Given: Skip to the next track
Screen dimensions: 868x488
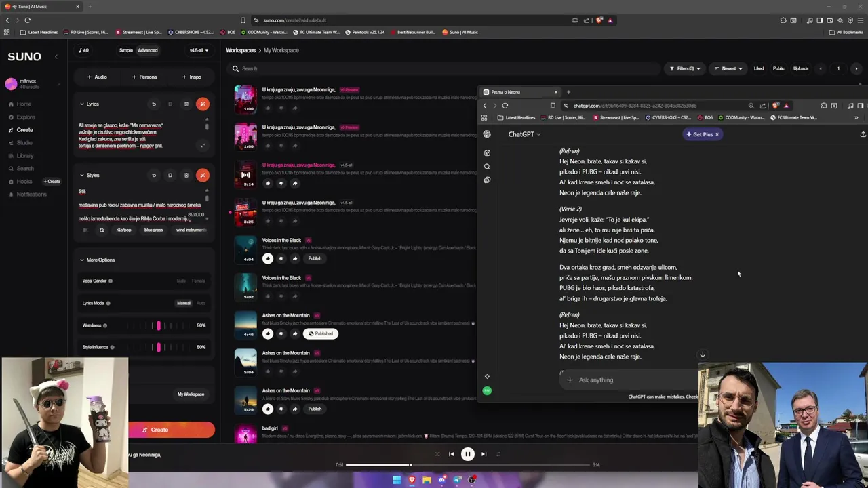Looking at the screenshot, I should [x=484, y=454].
